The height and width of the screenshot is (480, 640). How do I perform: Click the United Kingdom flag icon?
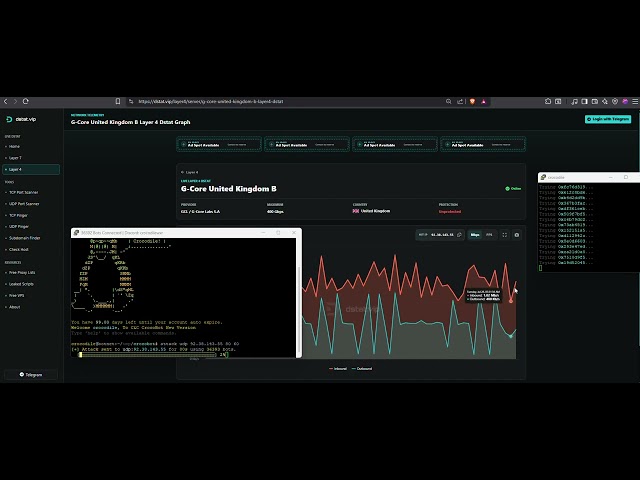[x=356, y=211]
